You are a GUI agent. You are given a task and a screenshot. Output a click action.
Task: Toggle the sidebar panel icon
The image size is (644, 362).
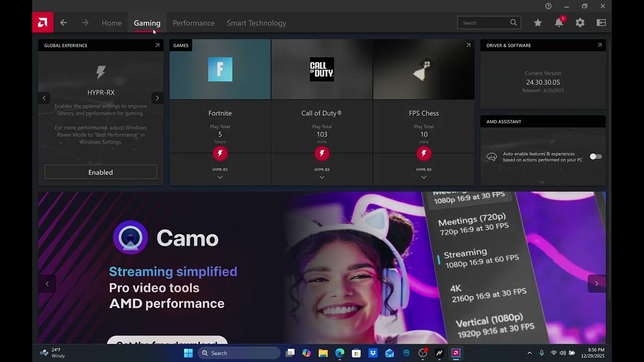pos(601,23)
